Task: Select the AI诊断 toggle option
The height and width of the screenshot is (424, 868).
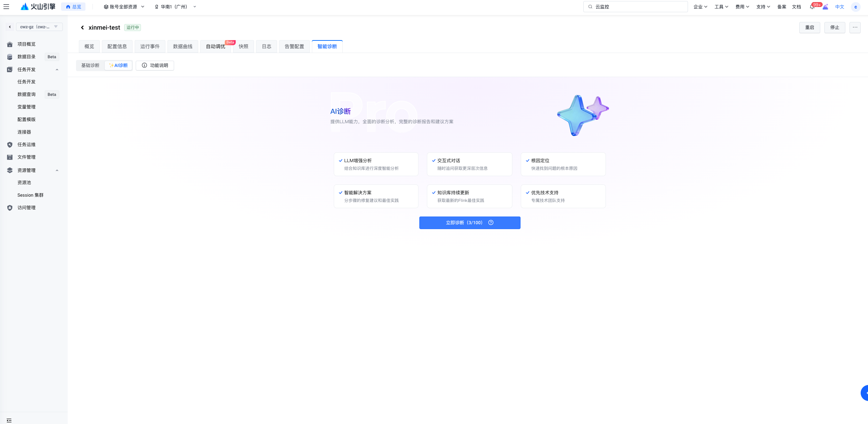Action: [119, 66]
